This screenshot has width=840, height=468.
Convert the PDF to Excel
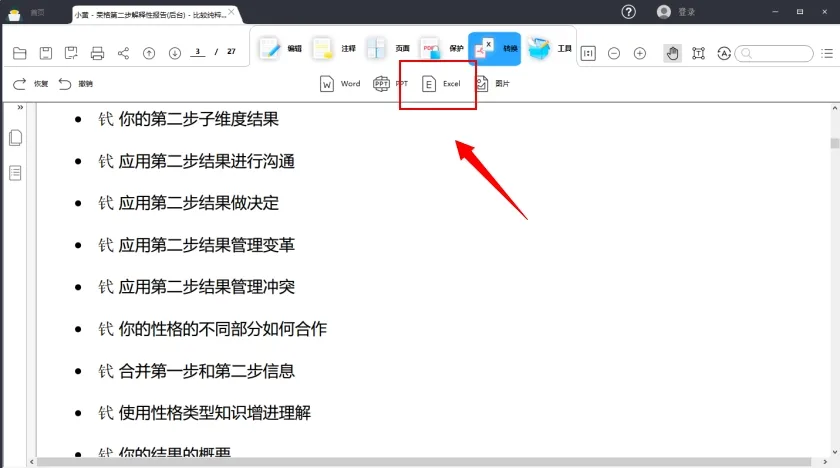coord(441,84)
